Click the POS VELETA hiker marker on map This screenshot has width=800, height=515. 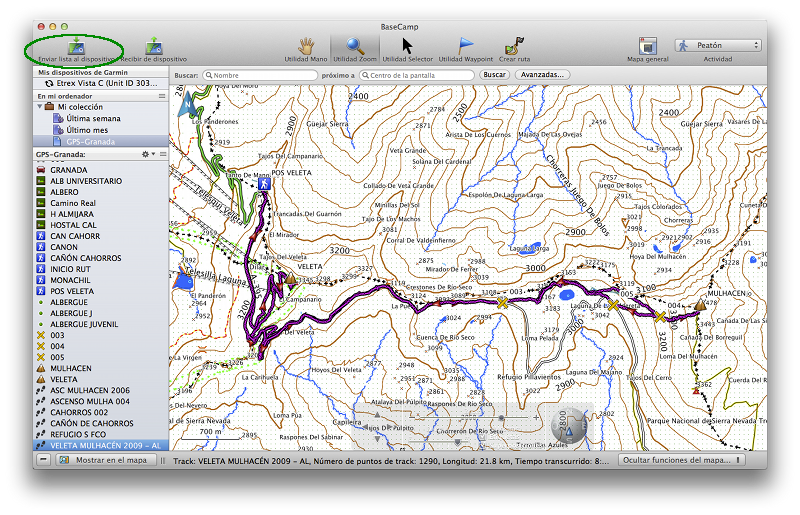click(264, 184)
